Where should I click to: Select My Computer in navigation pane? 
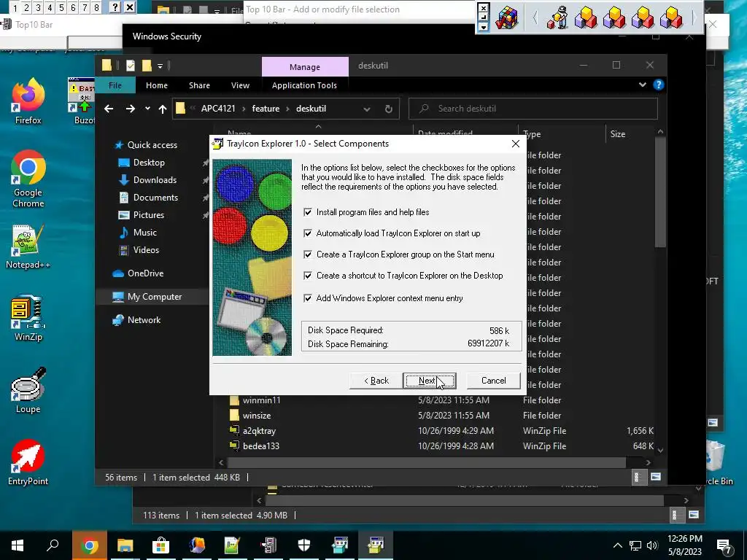pos(155,297)
